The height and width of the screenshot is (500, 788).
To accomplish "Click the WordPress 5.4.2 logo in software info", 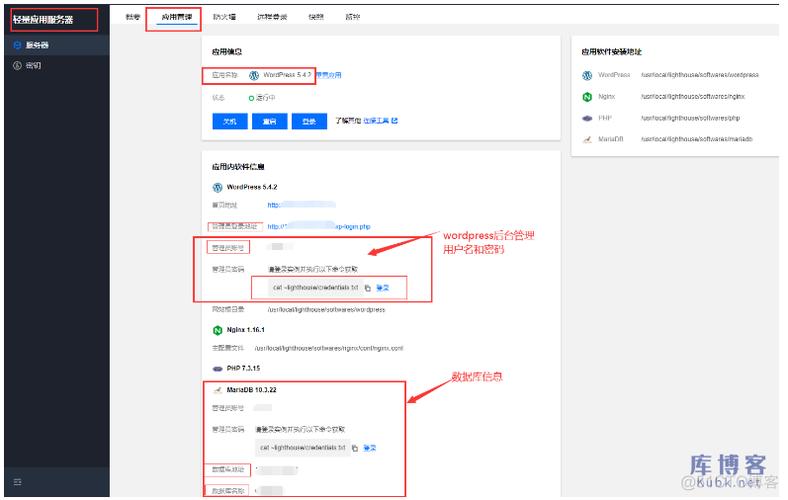I will [x=217, y=187].
